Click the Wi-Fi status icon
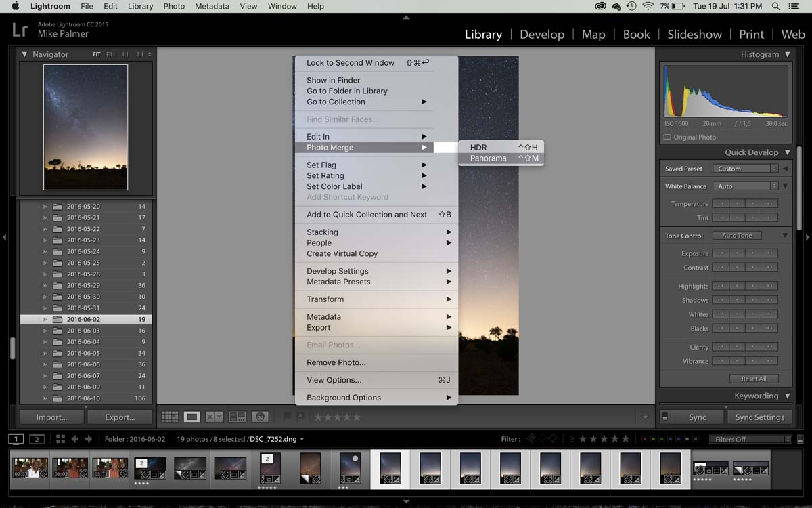This screenshot has width=812, height=508. tap(648, 6)
